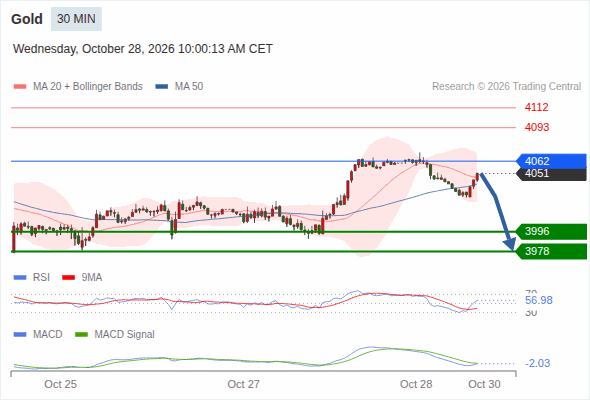Click the green MACD Signal legend swatch
Image resolution: width=590 pixels, height=400 pixels.
(x=81, y=335)
